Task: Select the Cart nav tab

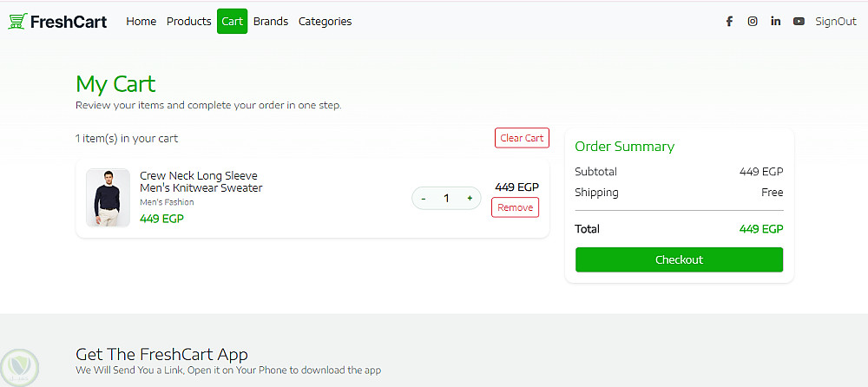Action: pos(232,22)
